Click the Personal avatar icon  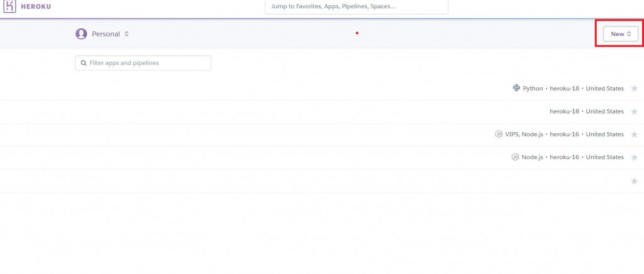pos(81,34)
